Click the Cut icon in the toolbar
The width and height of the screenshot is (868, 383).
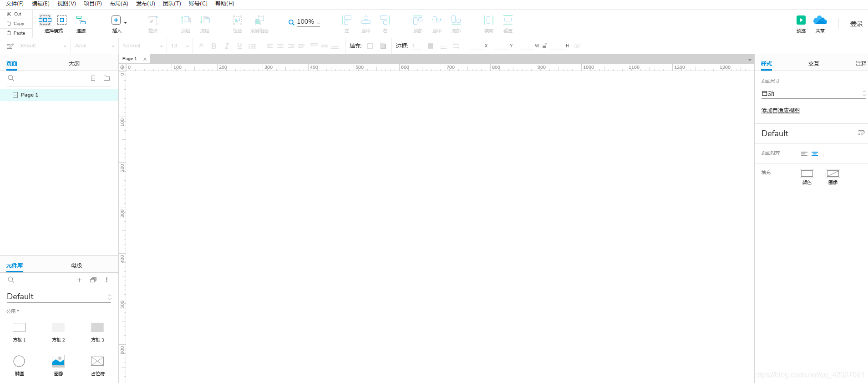coord(9,14)
